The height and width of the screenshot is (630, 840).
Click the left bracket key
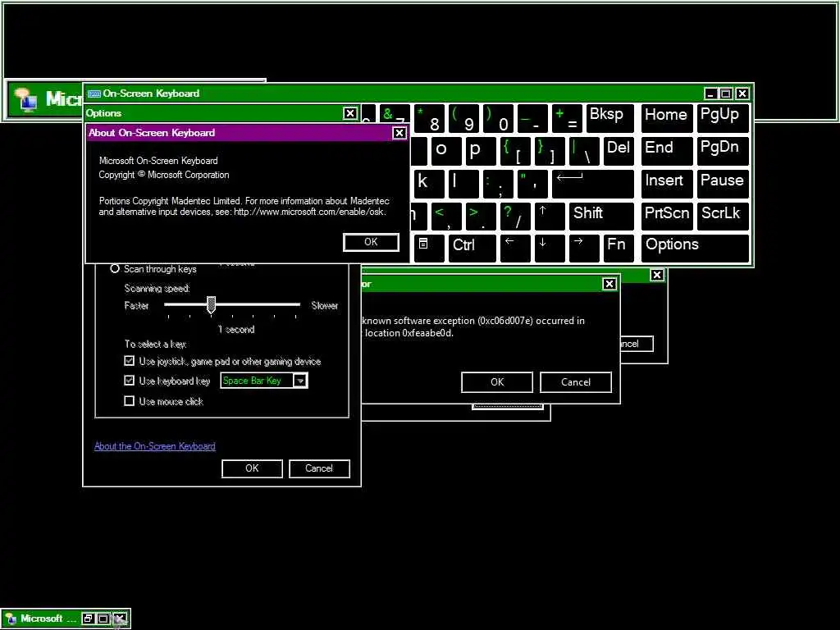(515, 152)
